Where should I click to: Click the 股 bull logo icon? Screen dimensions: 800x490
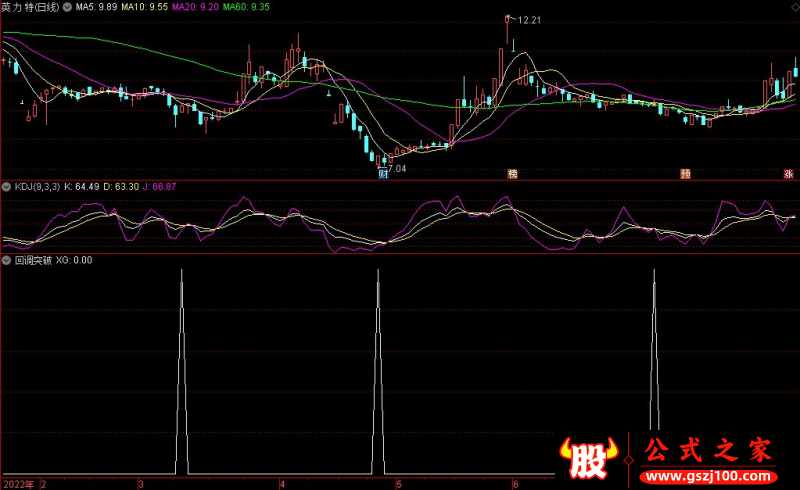[588, 457]
